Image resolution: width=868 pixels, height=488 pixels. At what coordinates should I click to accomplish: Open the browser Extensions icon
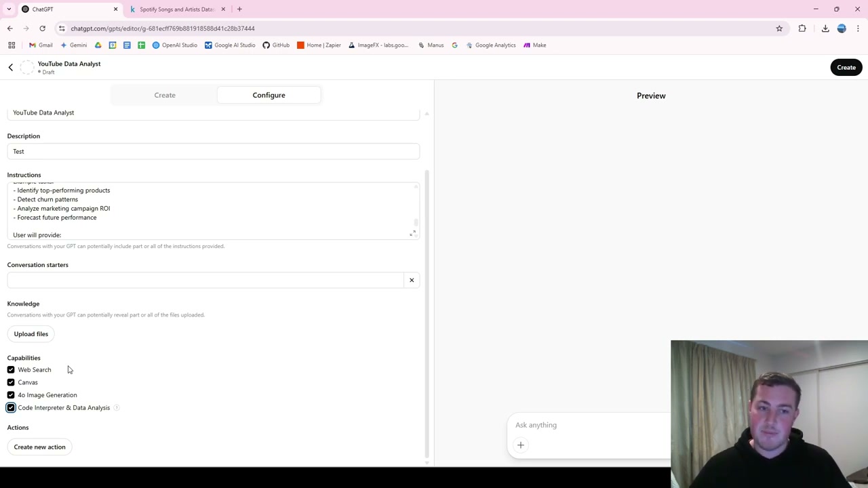[x=802, y=28]
